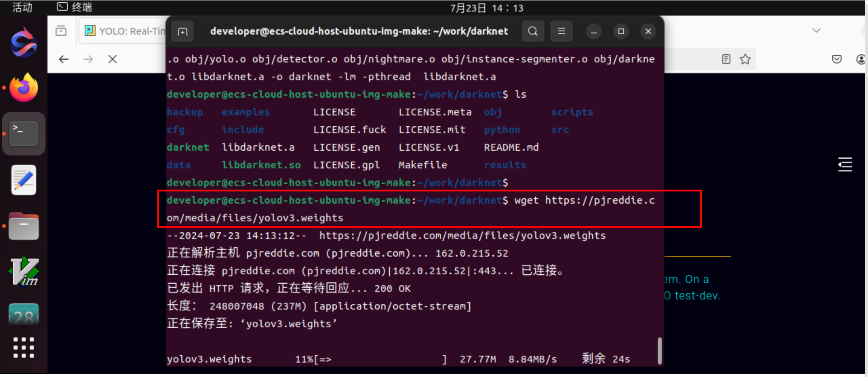Screen dimensions: 868x377
Task: Bookmark this page with the star
Action: tap(745, 59)
